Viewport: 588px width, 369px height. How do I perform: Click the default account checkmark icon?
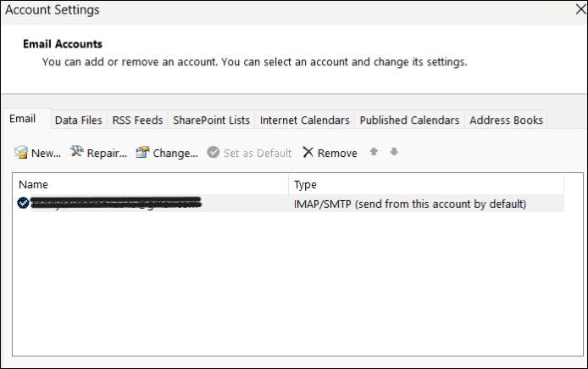point(22,203)
